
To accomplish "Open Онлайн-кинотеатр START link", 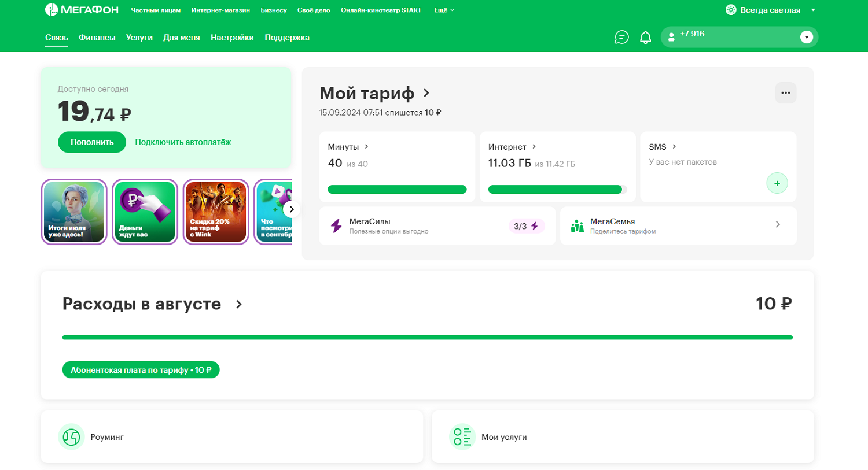I will pyautogui.click(x=381, y=10).
